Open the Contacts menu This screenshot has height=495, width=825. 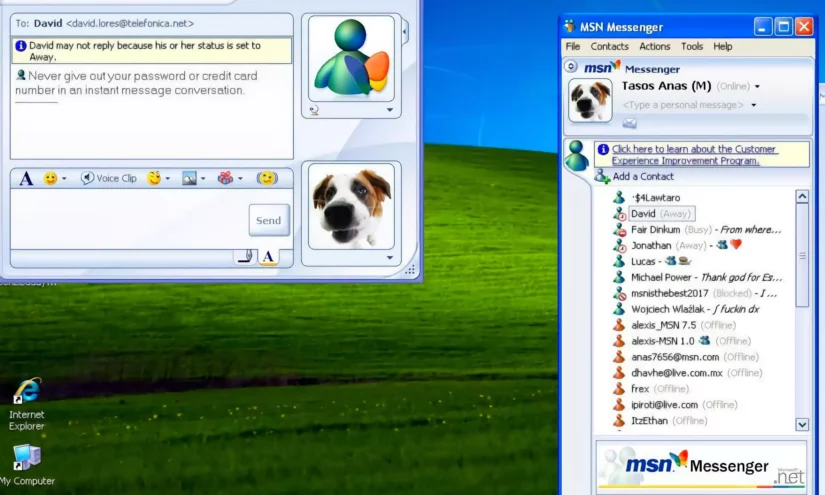click(609, 46)
